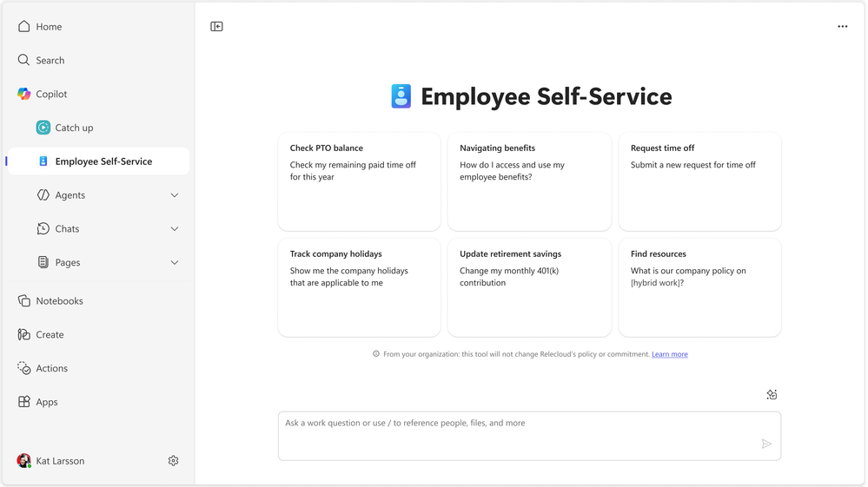
Task: Collapse the sidebar panel icon
Action: point(216,27)
